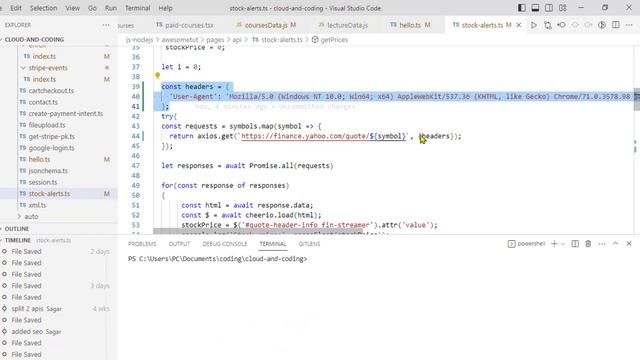The image size is (640, 360).
Task: Kill terminal with trash icon
Action: 588,244
